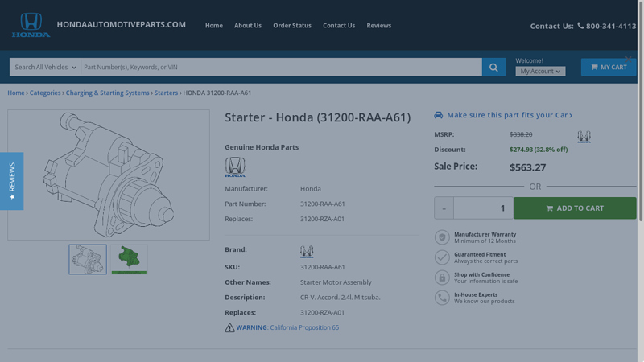Expand the My Account dropdown
Image resolution: width=644 pixels, height=362 pixels.
tap(540, 72)
